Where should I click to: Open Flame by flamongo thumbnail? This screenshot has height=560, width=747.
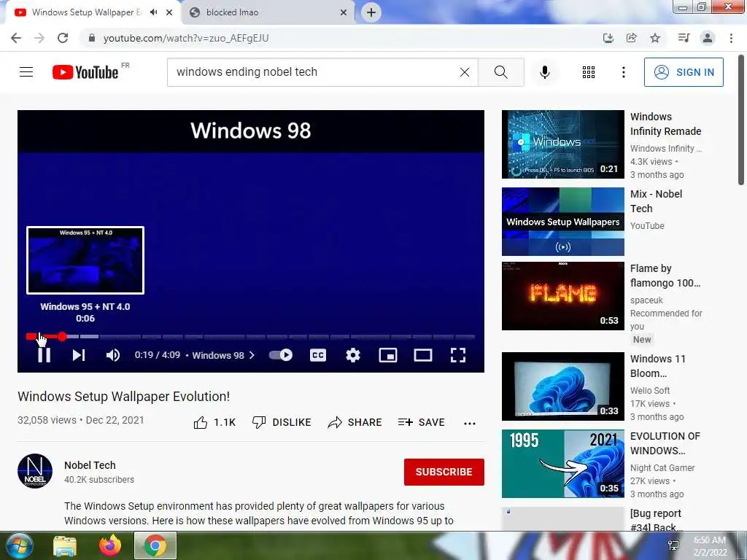pyautogui.click(x=562, y=296)
